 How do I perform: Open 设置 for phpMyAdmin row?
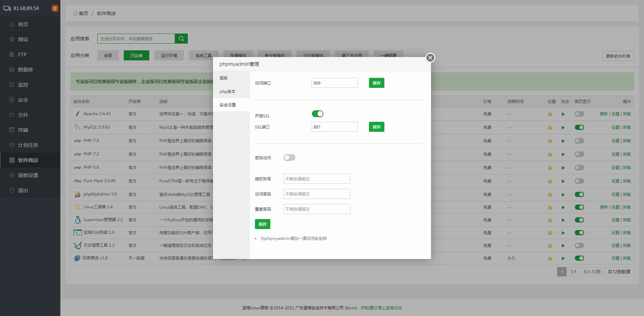pos(615,195)
